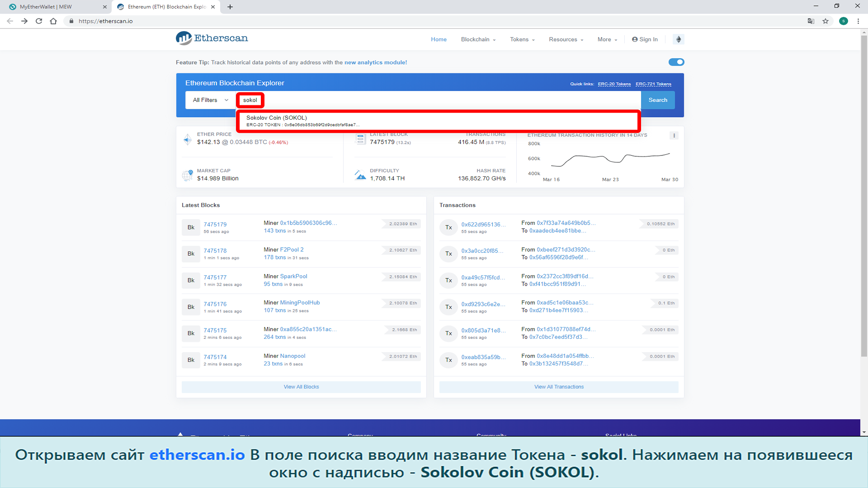Click the browser address bar URL
This screenshot has height=488, width=868.
(x=105, y=21)
